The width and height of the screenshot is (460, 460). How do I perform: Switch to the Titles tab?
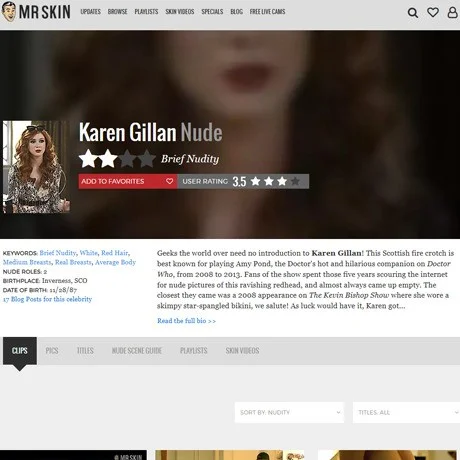tap(85, 351)
